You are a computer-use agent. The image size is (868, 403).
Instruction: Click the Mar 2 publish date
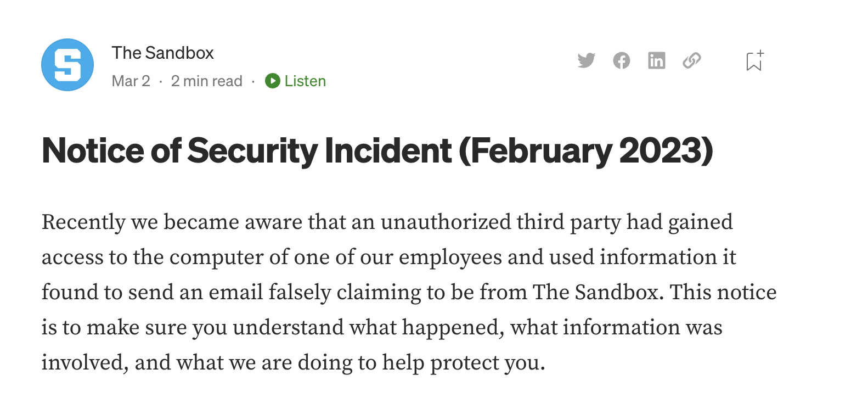coord(131,81)
